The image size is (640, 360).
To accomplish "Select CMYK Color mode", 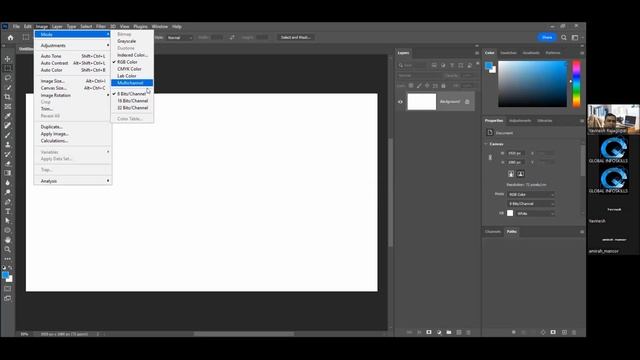I will pyautogui.click(x=132, y=69).
